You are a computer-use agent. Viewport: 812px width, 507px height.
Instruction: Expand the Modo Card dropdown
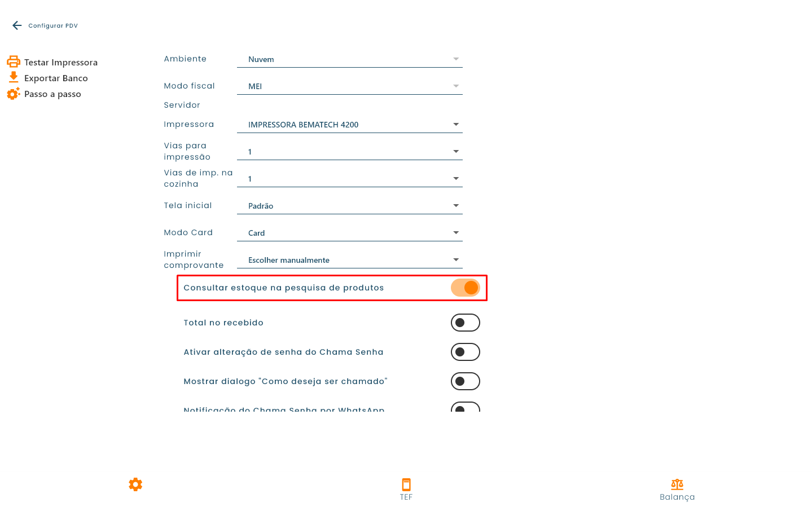coord(350,233)
